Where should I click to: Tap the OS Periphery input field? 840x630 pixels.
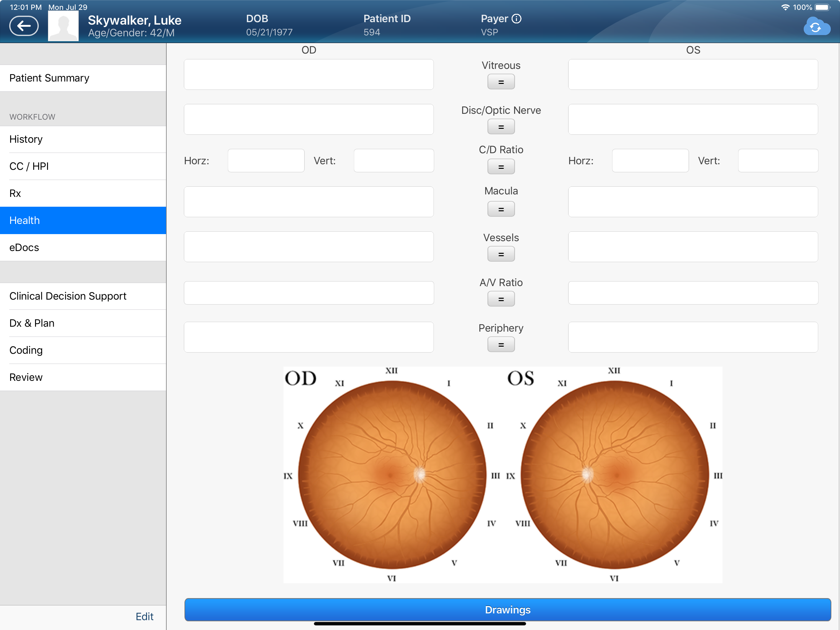click(x=693, y=337)
